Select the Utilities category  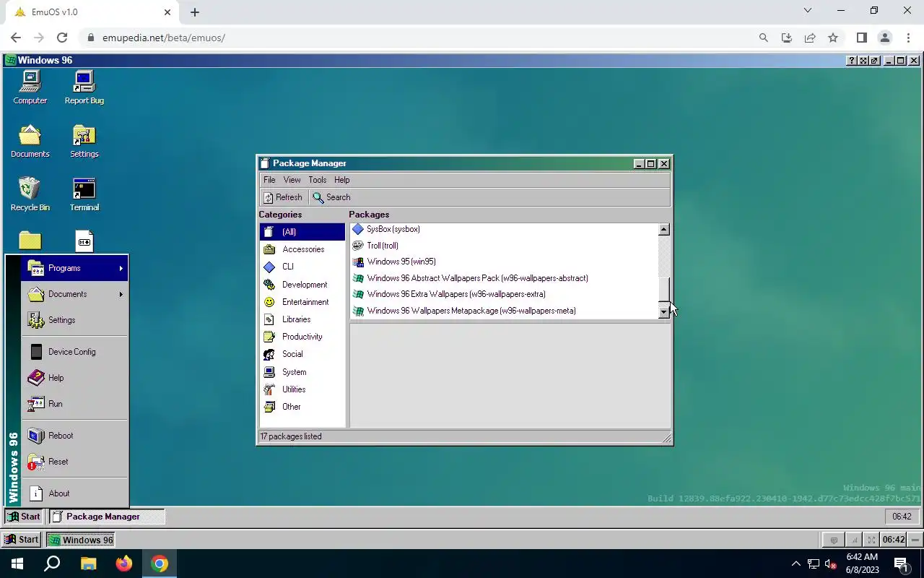(302, 389)
